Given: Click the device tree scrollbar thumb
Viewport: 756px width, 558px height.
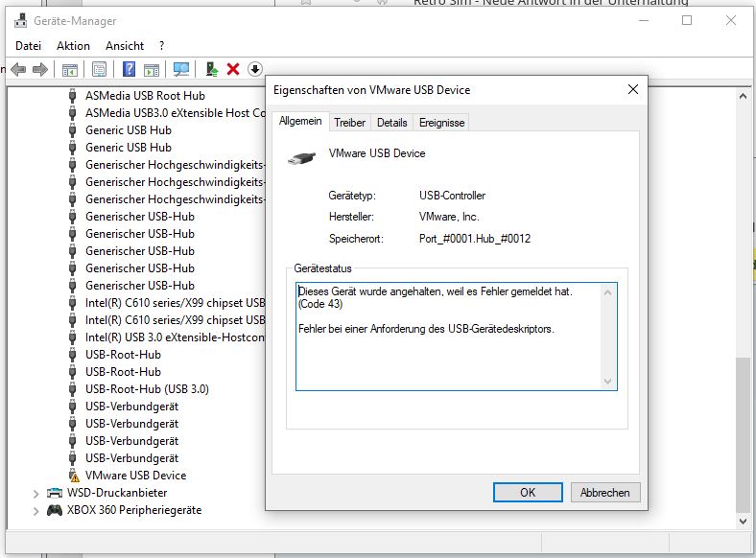Looking at the screenshot, I should coord(743,434).
